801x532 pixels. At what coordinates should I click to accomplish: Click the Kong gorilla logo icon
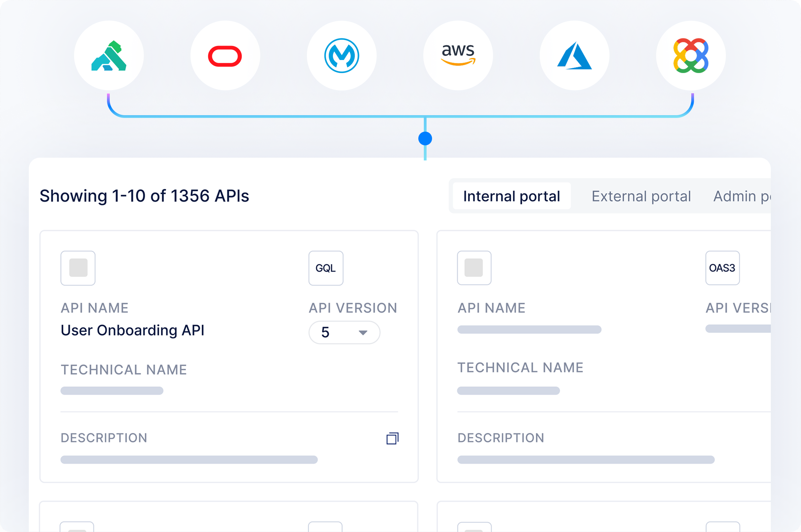point(109,56)
